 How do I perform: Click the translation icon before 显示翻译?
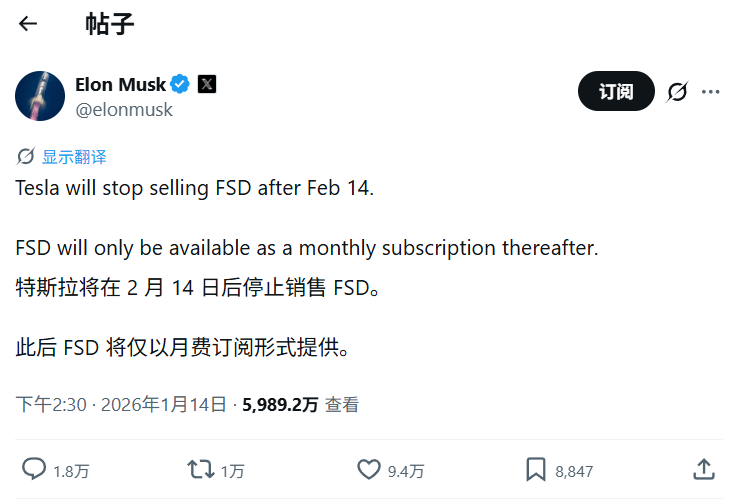coord(26,157)
